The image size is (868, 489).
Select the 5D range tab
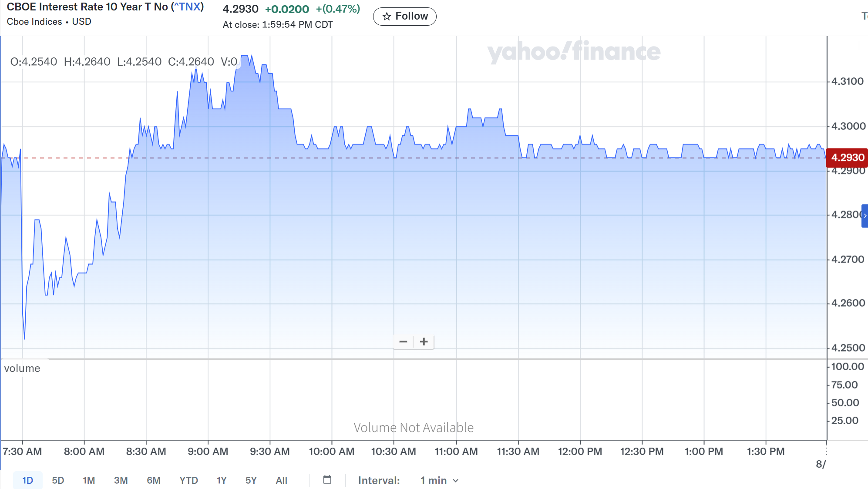[58, 480]
